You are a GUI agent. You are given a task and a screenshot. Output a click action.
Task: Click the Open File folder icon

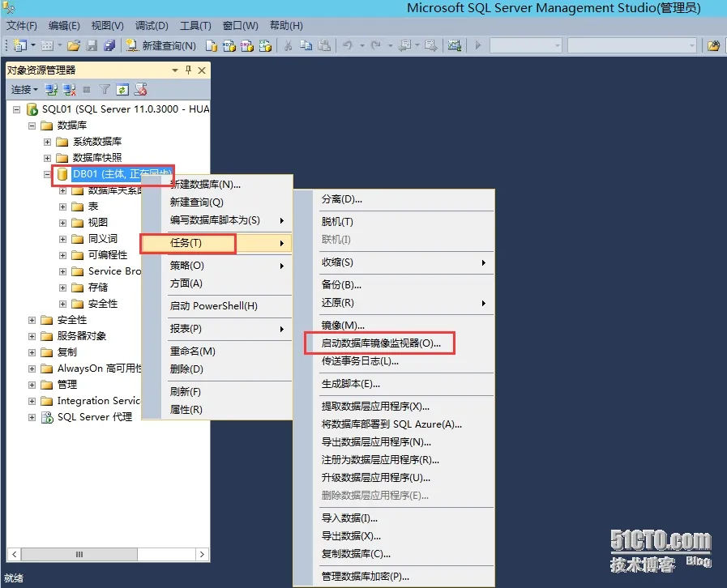point(73,45)
